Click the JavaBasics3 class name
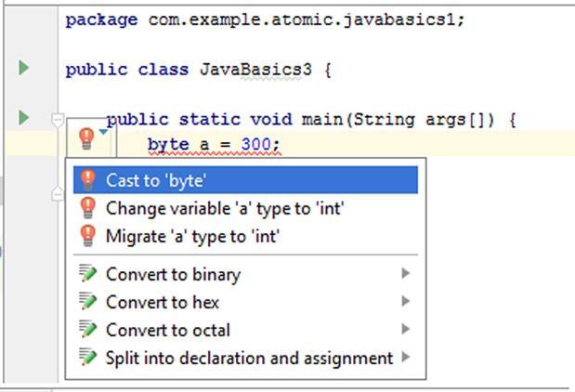 click(255, 70)
